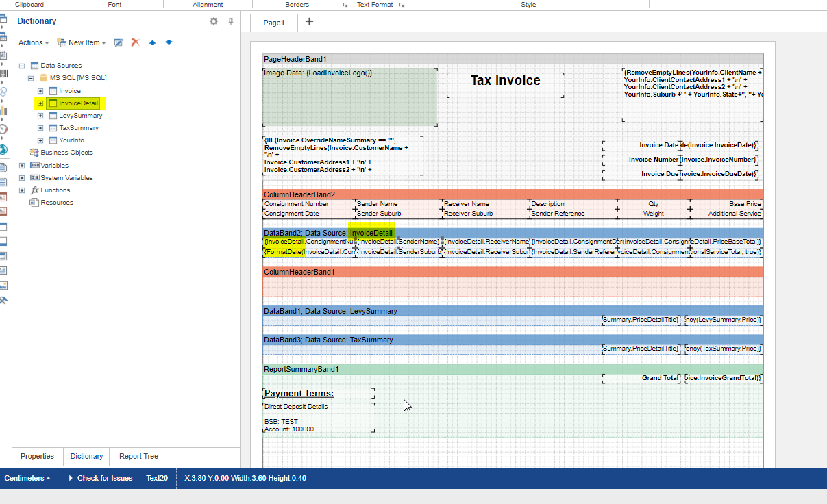Select the DataBand1 LevySummary band header
The width and height of the screenshot is (827, 504).
pyautogui.click(x=513, y=311)
